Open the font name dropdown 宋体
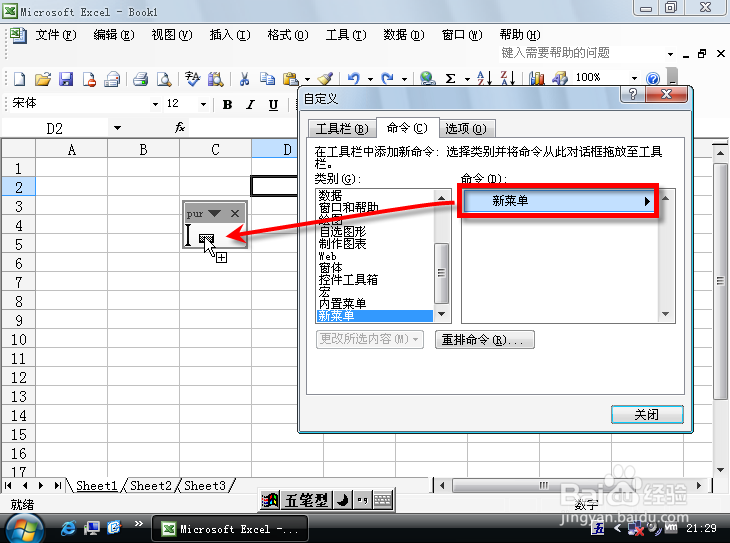This screenshot has height=543, width=730. [x=155, y=104]
